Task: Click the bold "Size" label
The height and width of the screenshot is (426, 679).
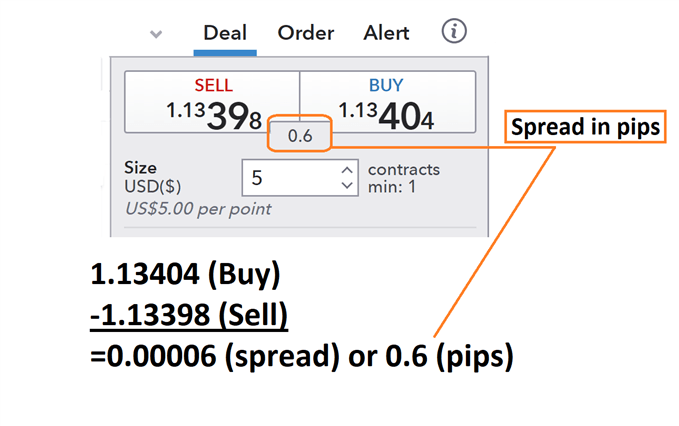Action: (141, 169)
